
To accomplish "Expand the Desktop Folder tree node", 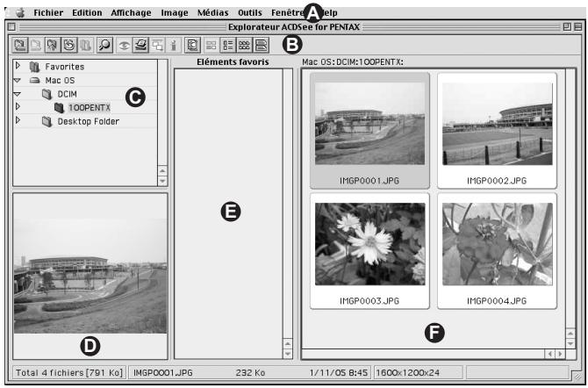I will tap(18, 120).
